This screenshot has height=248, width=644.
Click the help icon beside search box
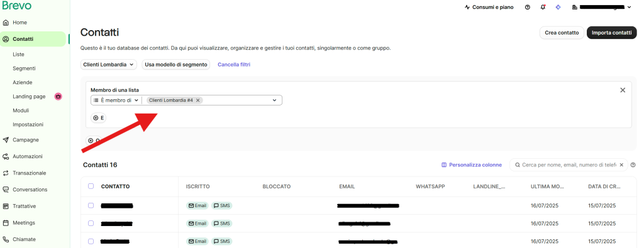[x=633, y=164]
